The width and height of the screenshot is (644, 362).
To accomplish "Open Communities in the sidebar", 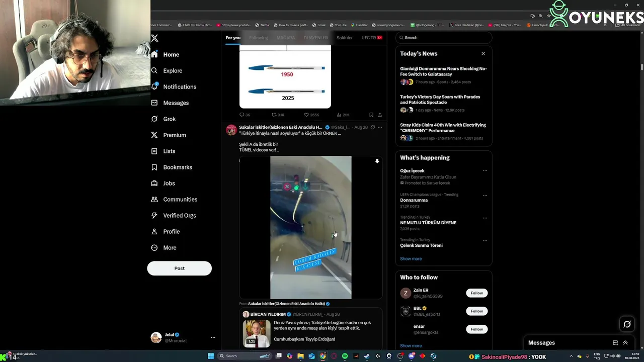I will (x=174, y=200).
